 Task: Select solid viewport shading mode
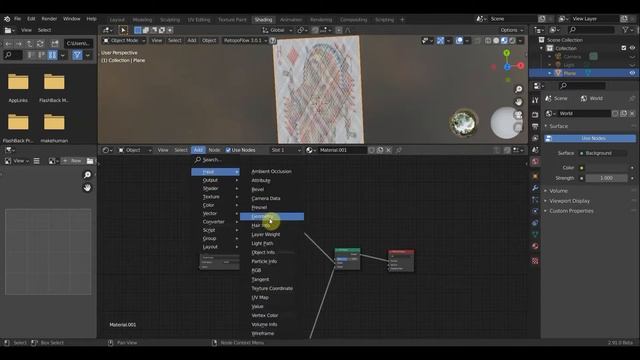496,40
